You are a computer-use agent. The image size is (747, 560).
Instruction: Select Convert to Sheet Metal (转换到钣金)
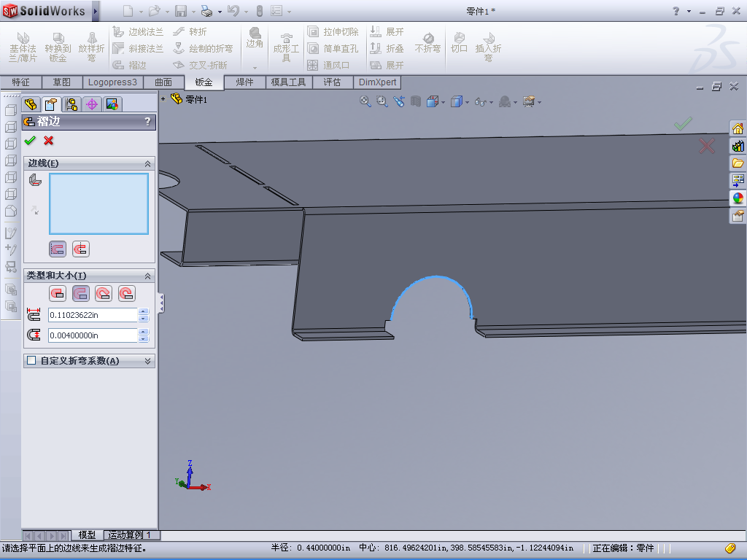click(58, 47)
